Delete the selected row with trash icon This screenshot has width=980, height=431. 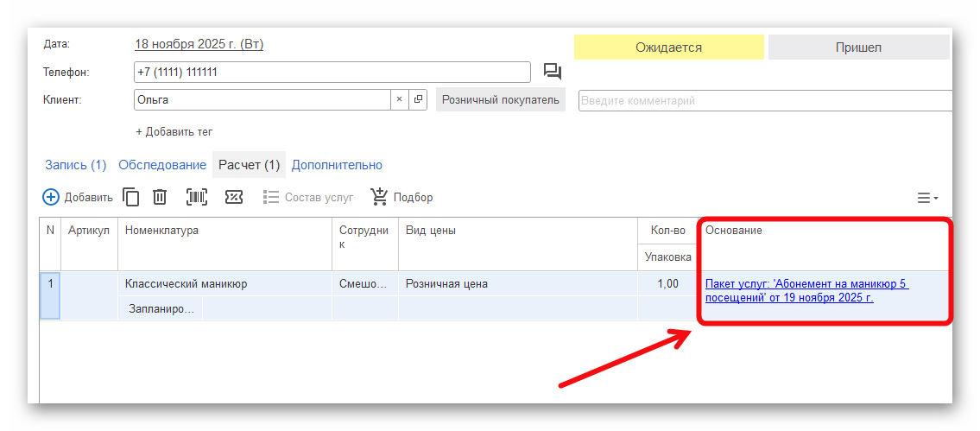(x=160, y=197)
